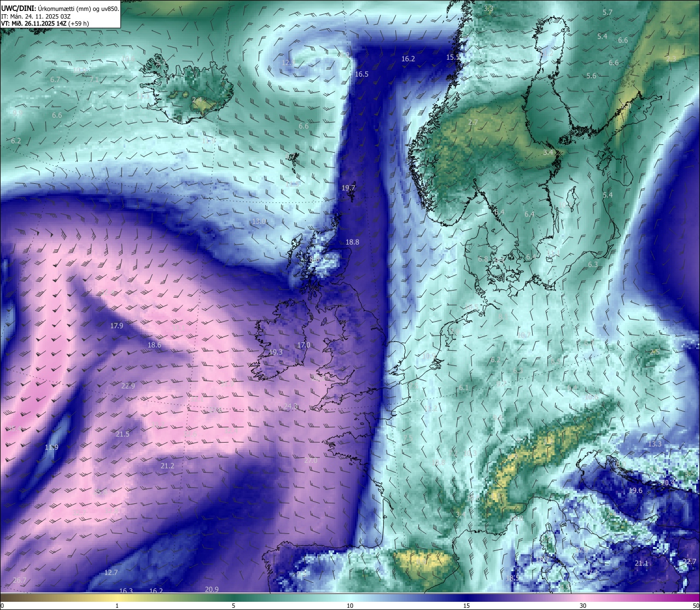Click the valid time "VT: Mið. 26.11.2025 14Z (+59 h)"
The image size is (700, 610).
tap(45, 24)
